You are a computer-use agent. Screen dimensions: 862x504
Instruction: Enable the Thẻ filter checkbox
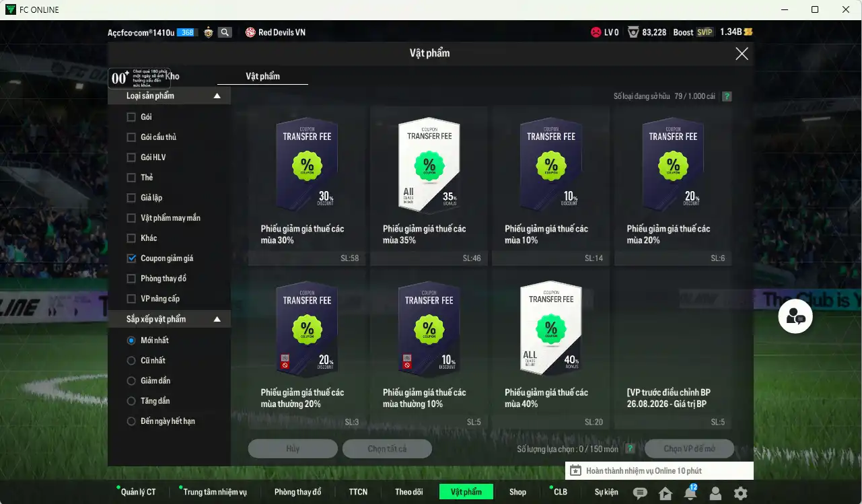point(131,178)
